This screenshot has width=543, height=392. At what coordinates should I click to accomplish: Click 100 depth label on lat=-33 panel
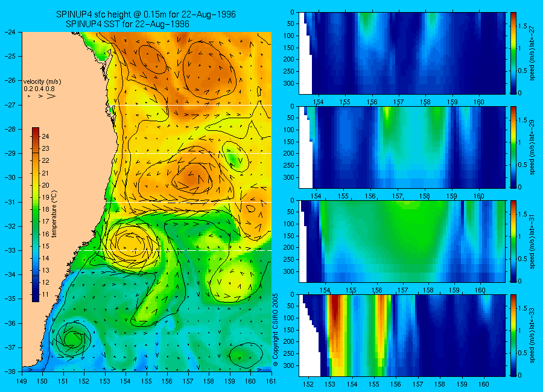coord(289,318)
